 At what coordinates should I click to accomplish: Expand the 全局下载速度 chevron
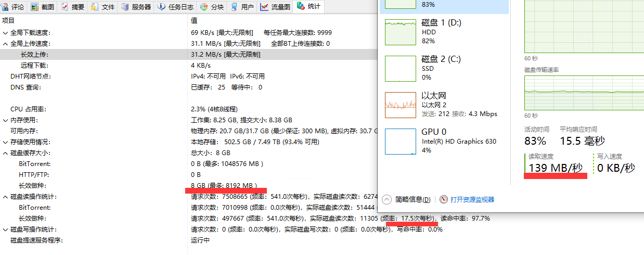(x=5, y=32)
